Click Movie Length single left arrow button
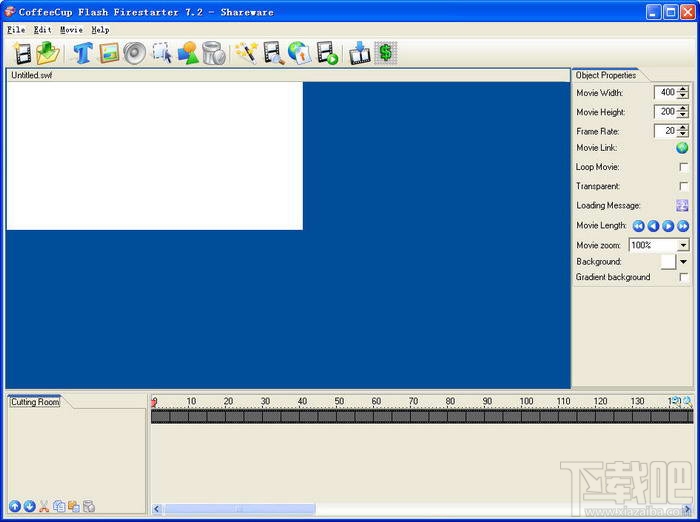This screenshot has height=522, width=700. (x=654, y=226)
